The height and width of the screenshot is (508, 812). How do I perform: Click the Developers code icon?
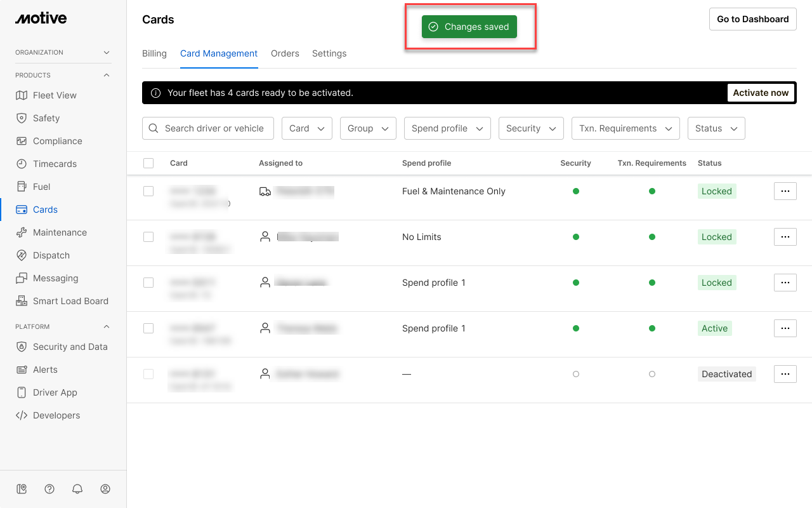(x=22, y=415)
